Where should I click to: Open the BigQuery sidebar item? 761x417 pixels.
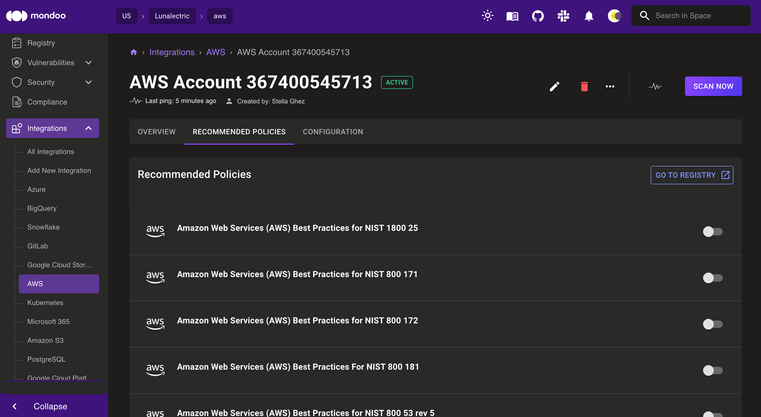(x=42, y=208)
